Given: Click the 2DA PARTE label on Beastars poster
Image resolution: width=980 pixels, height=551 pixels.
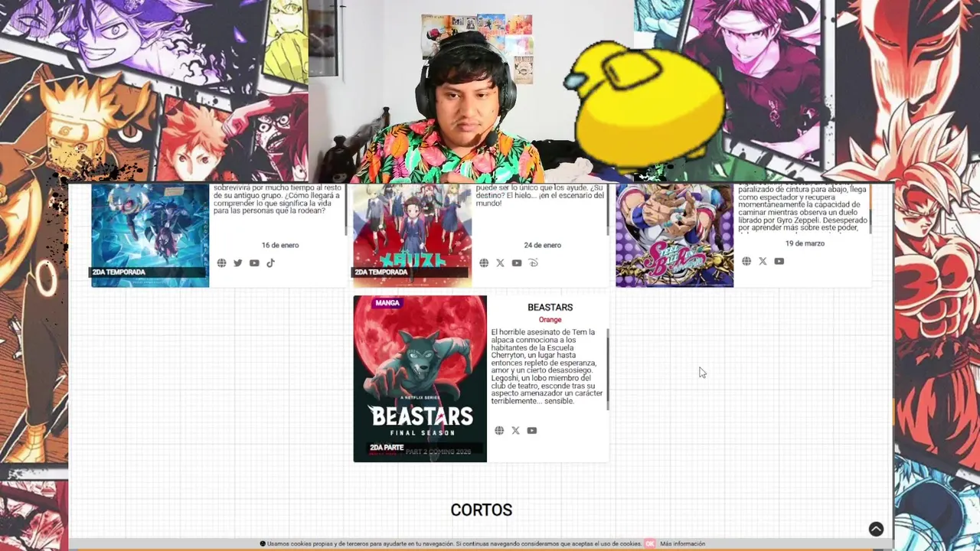Looking at the screenshot, I should pyautogui.click(x=387, y=448).
